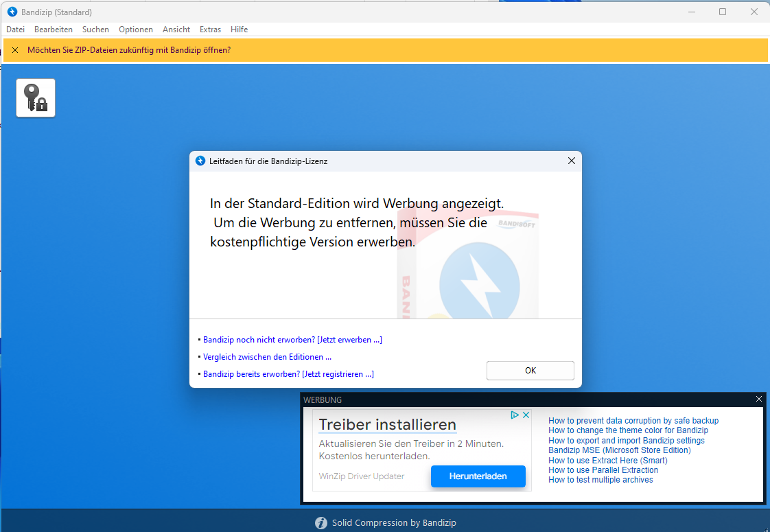Image resolution: width=770 pixels, height=532 pixels.
Task: Open How to use Extract Here (Smart) link
Action: [608, 461]
